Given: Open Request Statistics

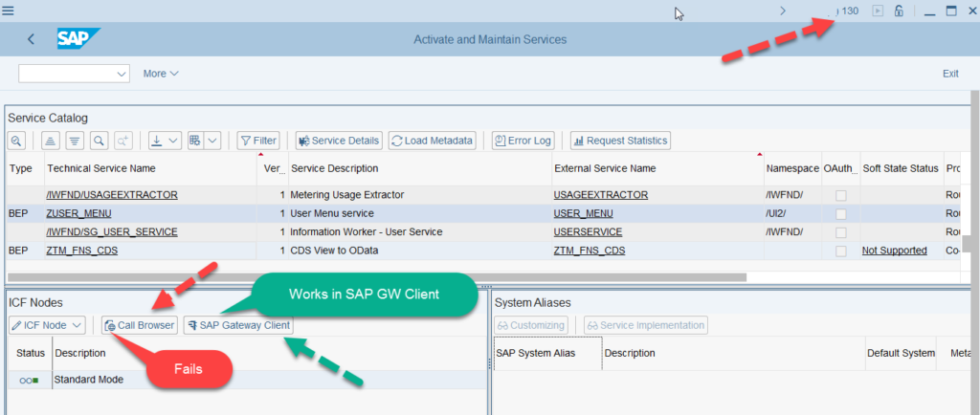Looking at the screenshot, I should click(620, 141).
